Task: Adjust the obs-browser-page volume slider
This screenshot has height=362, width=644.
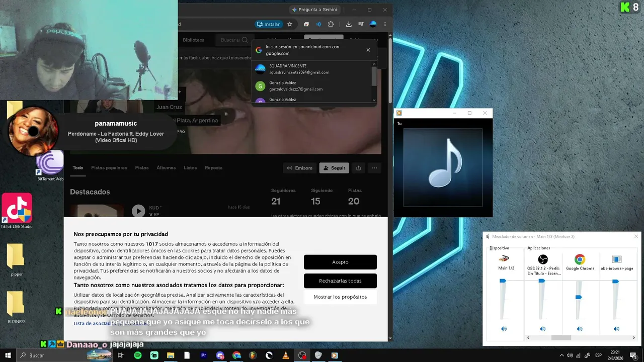Action: [615, 281]
